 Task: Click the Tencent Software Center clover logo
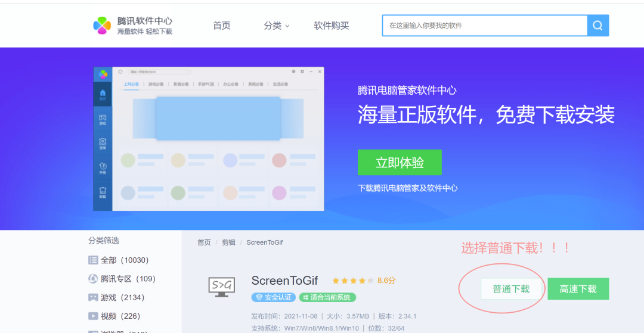click(102, 26)
